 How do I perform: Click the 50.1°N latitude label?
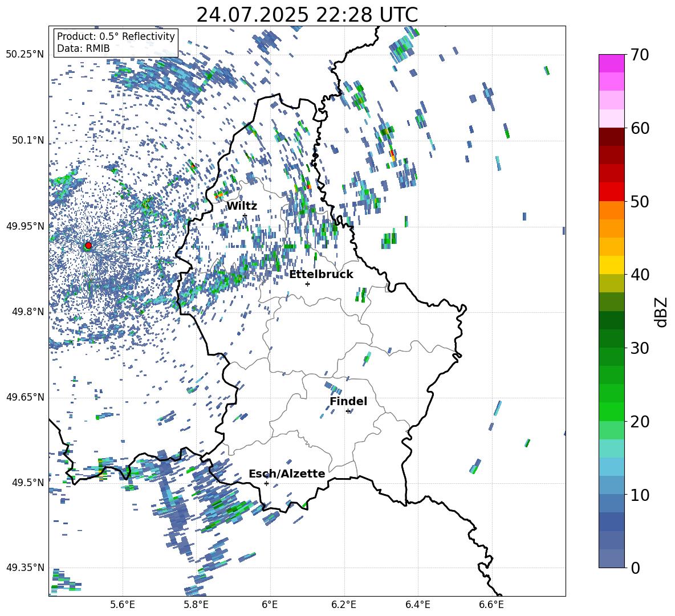[x=29, y=141]
